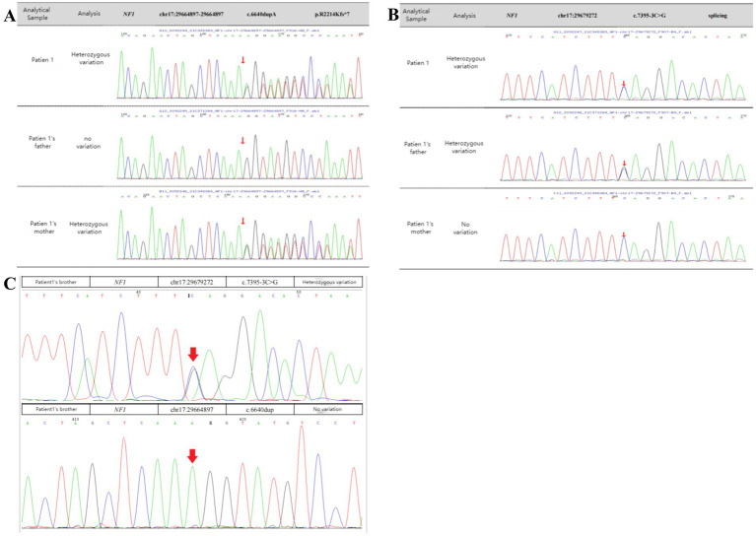Select the 'c.6640dupA' variant label in panel A
756x536 pixels.
pyautogui.click(x=261, y=15)
